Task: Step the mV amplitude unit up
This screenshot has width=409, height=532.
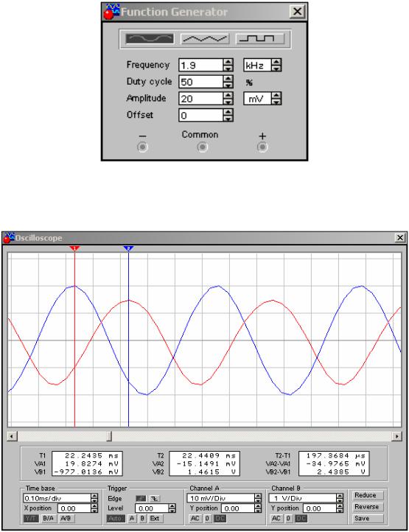Action: coord(276,95)
